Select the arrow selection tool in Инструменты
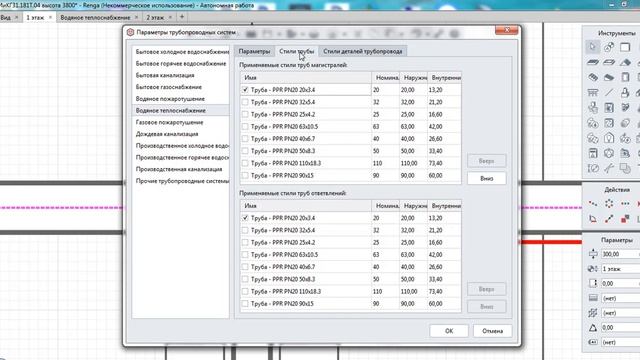This screenshot has height=360, width=640. [x=593, y=47]
